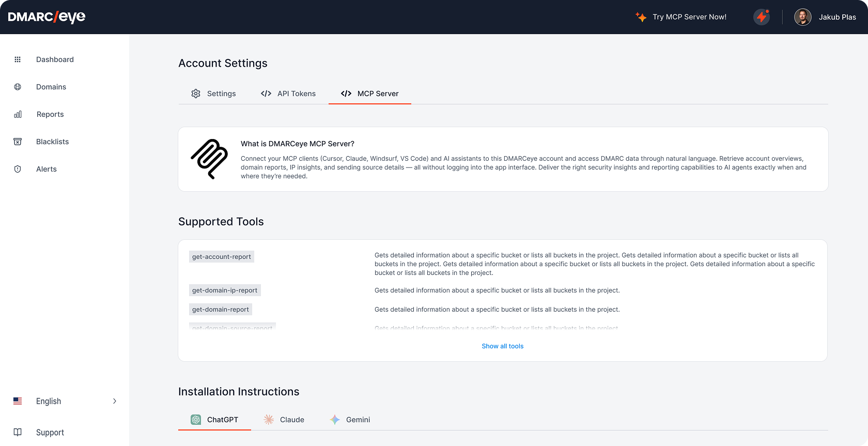The width and height of the screenshot is (868, 446).
Task: Click Show all tools link
Action: click(502, 346)
